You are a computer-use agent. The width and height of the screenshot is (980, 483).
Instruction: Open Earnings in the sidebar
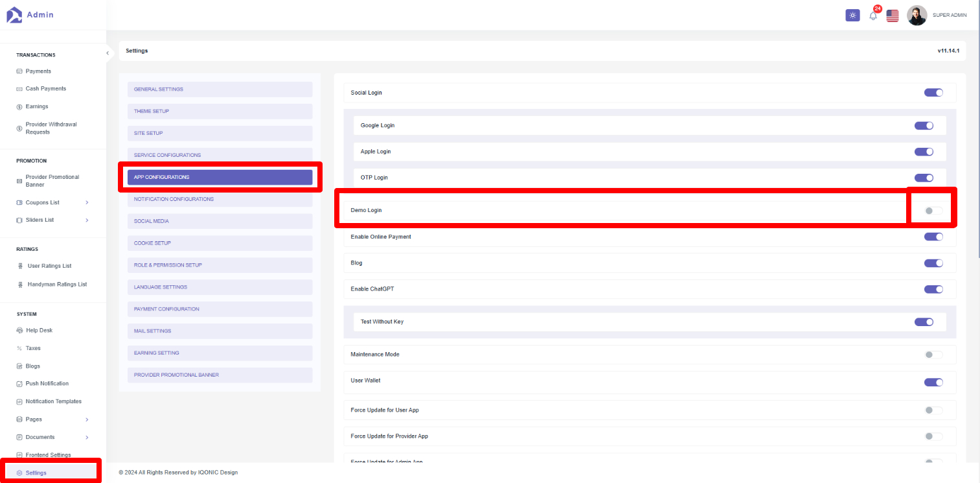coord(37,106)
